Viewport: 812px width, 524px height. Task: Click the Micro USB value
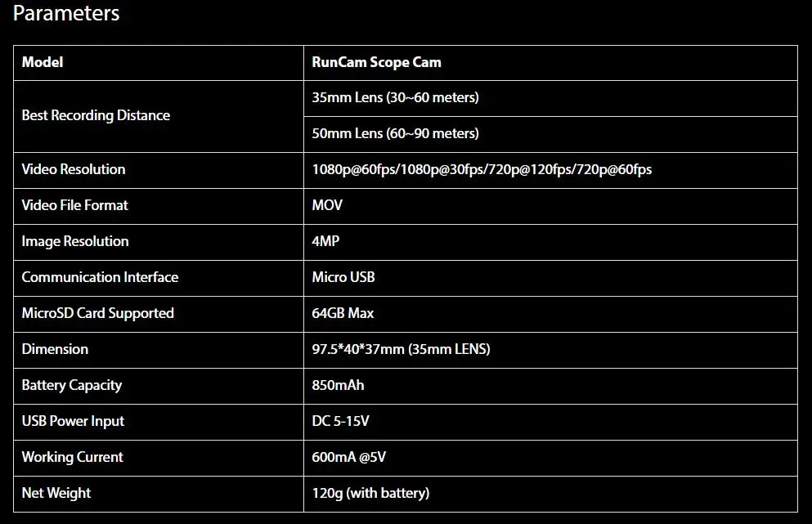(343, 277)
